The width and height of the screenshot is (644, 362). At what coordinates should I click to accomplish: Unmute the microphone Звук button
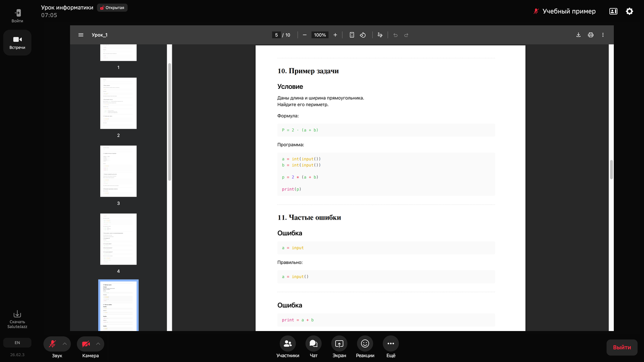point(52,344)
